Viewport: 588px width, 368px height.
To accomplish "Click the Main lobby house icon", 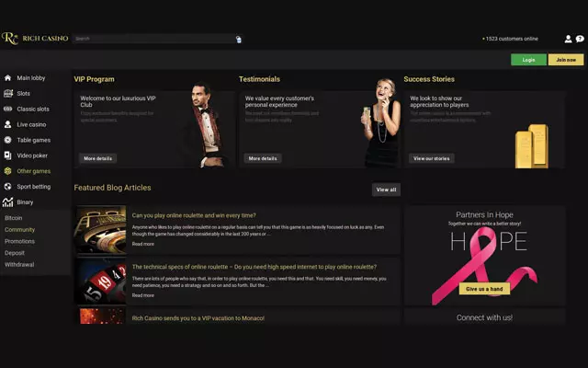I will click(x=7, y=77).
